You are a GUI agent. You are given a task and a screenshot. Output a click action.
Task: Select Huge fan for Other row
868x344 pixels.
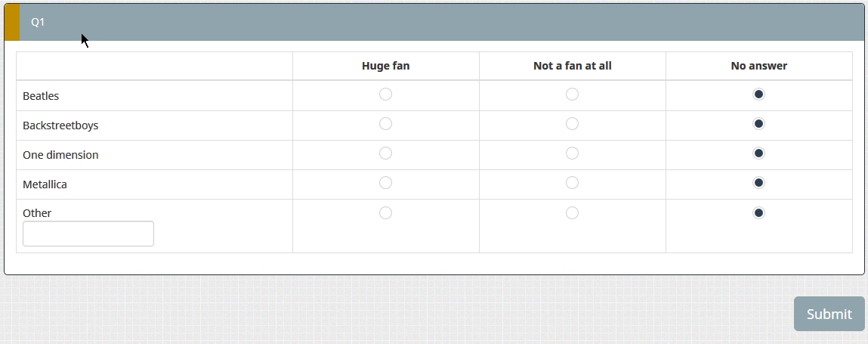click(385, 213)
